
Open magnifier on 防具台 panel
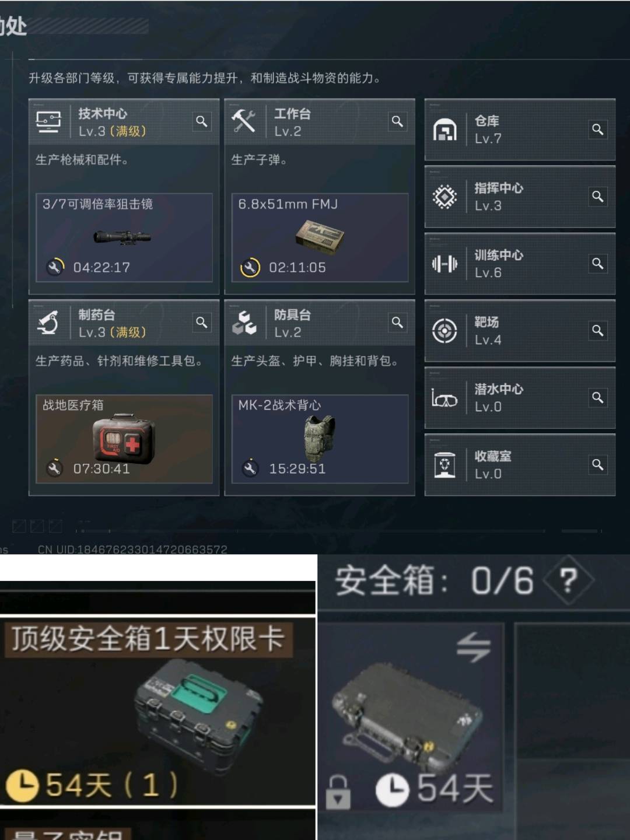point(398,323)
